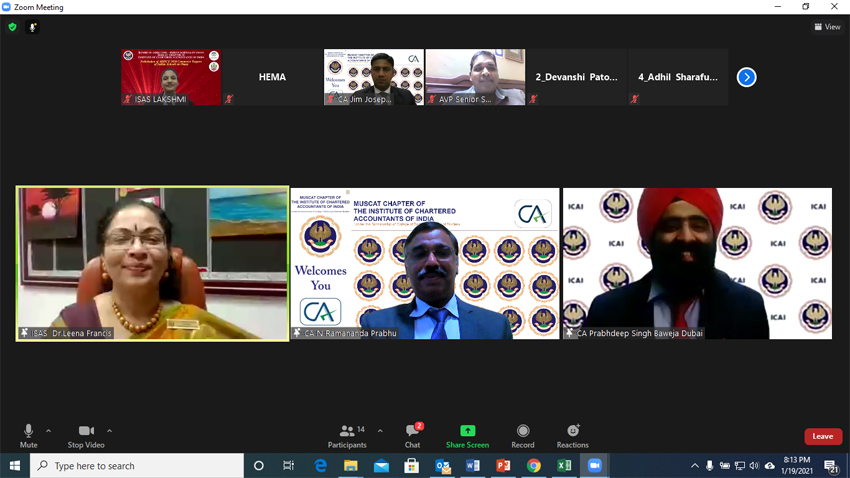Select the ISAS LAKSHMI video thumbnail
This screenshot has height=478, width=850.
tap(171, 77)
